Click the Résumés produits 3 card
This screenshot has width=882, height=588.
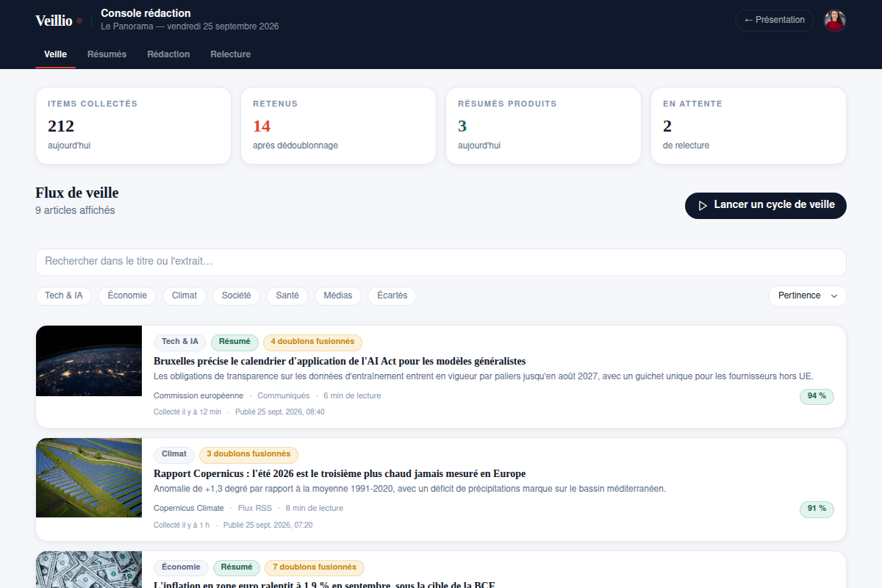(x=543, y=126)
